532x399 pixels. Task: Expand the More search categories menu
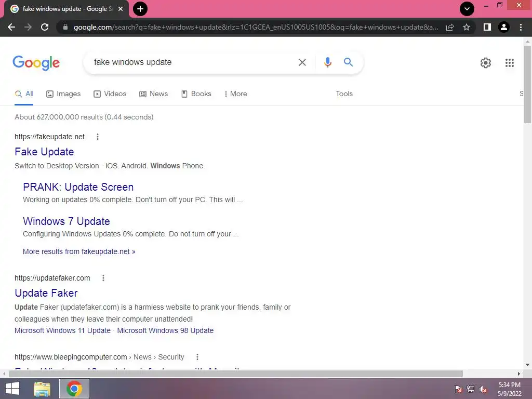click(235, 94)
